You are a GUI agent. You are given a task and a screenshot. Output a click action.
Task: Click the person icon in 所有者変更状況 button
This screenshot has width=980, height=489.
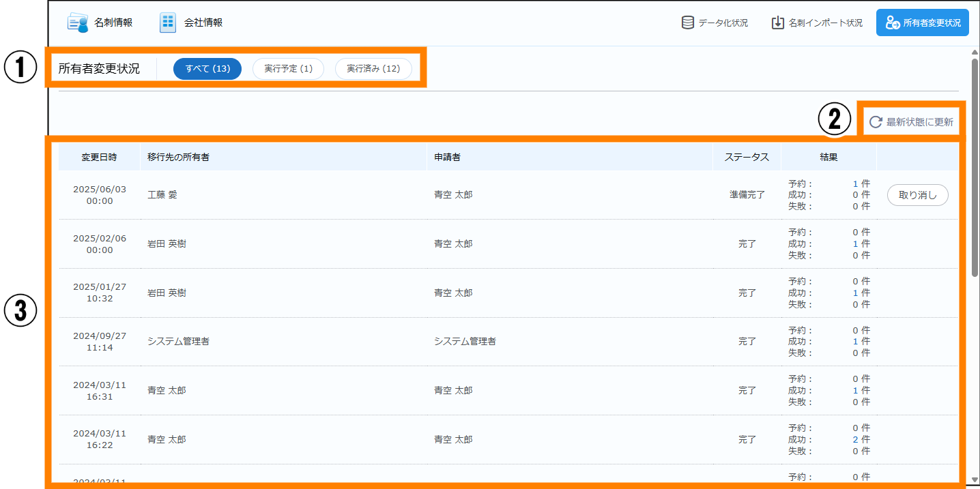pos(892,23)
